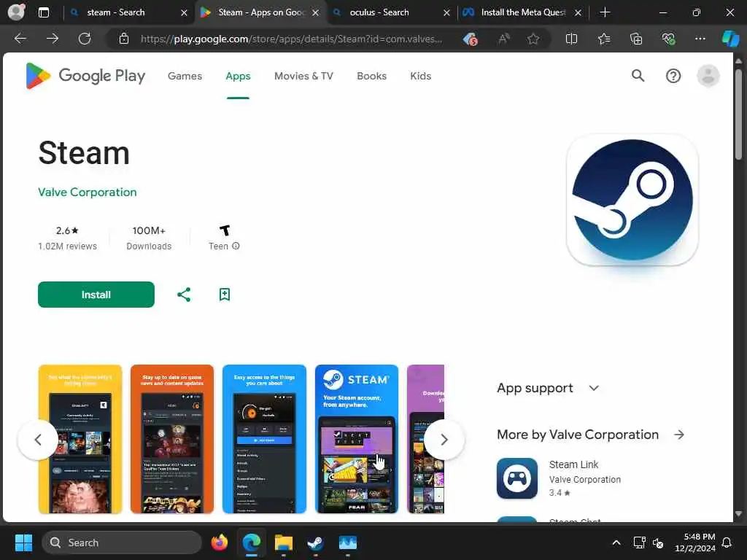Screen dimensions: 747x560
Task: Open the STEAM 'account from anywhere' screenshot
Action: 356,439
